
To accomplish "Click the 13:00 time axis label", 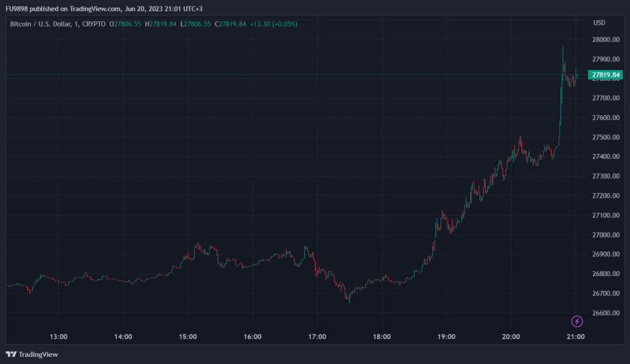I will tap(58, 337).
